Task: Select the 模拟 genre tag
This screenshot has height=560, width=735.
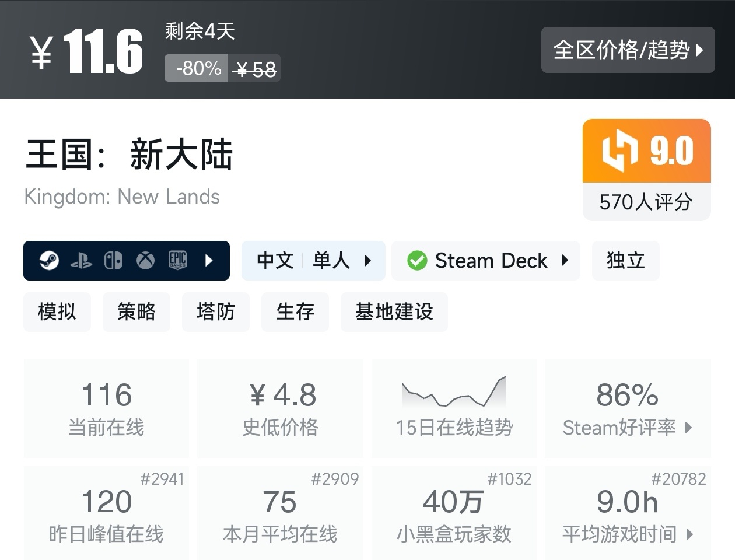Action: [x=57, y=312]
